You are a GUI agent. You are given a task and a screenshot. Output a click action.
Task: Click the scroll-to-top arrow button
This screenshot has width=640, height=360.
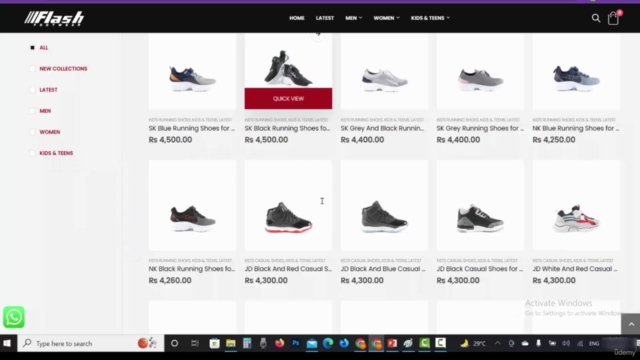tap(631, 324)
